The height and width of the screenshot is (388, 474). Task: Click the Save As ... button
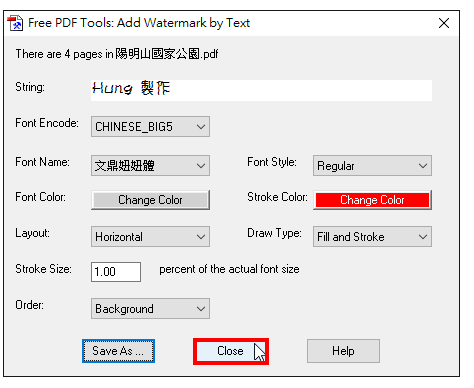point(118,351)
